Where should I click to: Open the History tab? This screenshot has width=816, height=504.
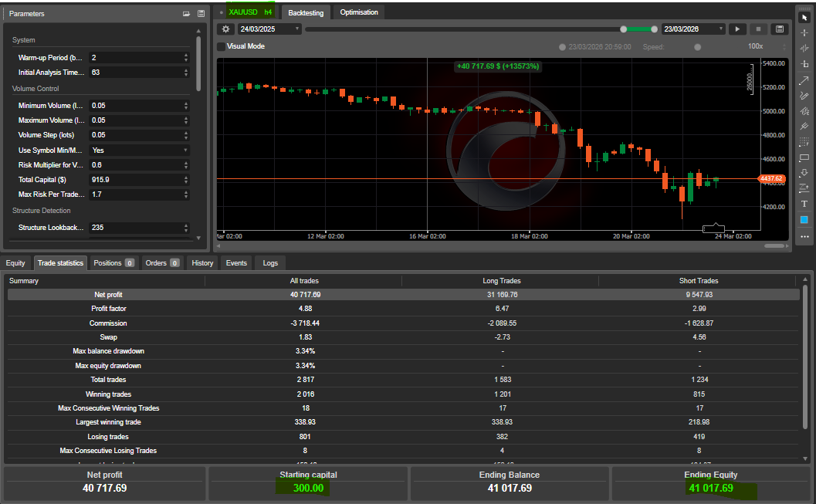tap(201, 262)
